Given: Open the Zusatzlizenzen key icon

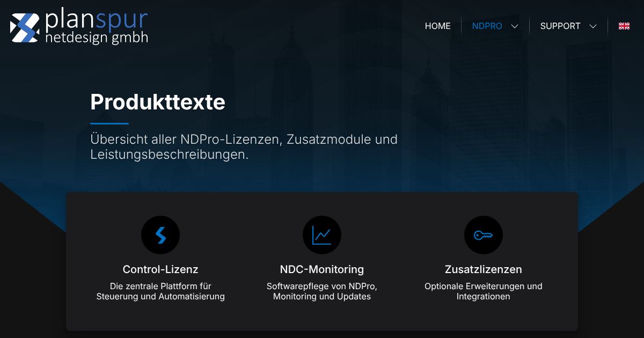Looking at the screenshot, I should (x=484, y=235).
